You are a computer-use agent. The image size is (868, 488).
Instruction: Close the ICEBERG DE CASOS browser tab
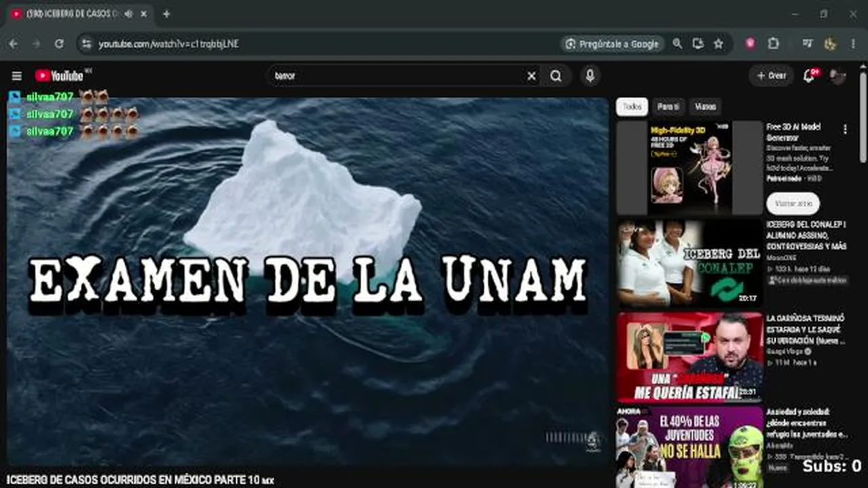click(144, 14)
